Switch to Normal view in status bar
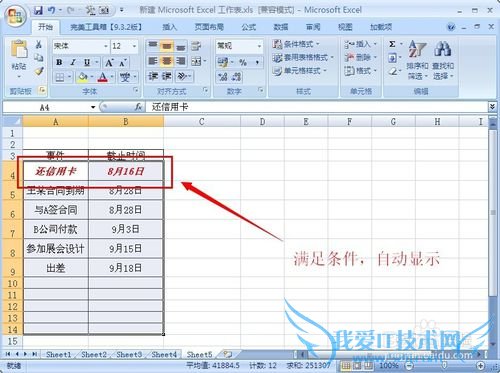The width and height of the screenshot is (500, 373). coord(346,366)
